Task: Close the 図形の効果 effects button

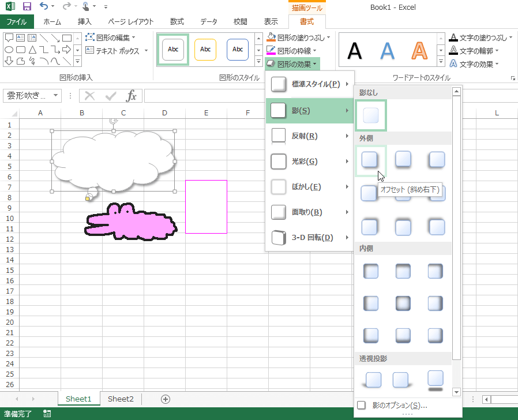Action: 292,64
